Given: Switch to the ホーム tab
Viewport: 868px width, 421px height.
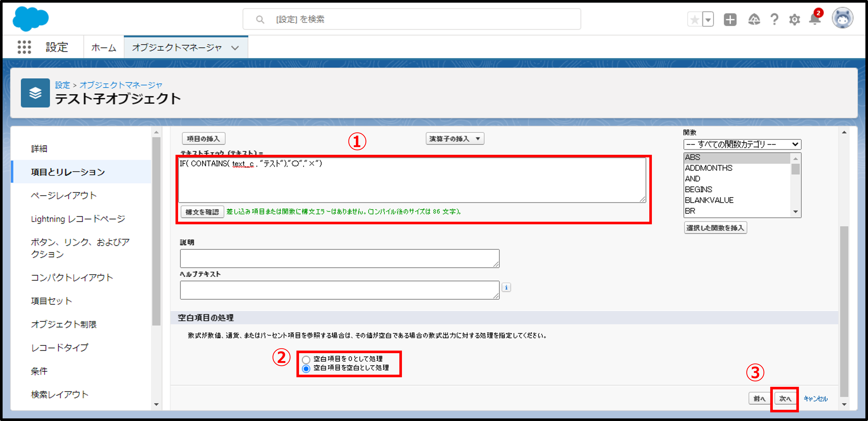Looking at the screenshot, I should click(103, 48).
